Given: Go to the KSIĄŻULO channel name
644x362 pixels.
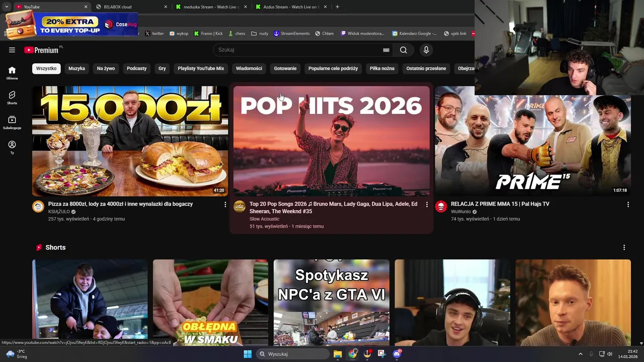Looking at the screenshot, I should 59,212.
